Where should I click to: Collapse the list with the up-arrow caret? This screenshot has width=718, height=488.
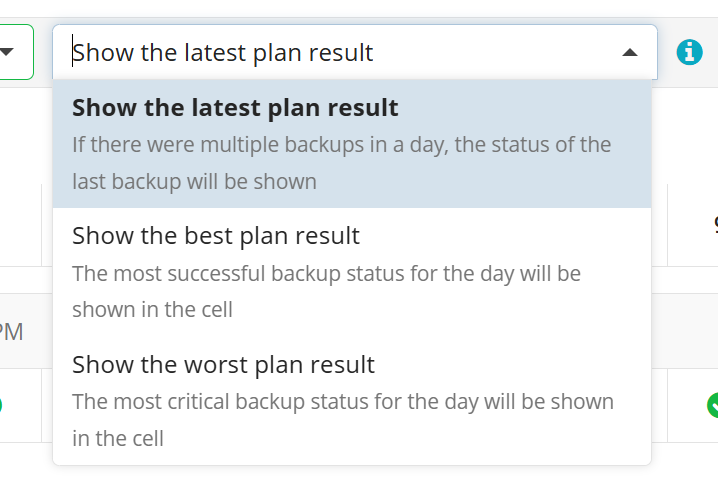click(x=630, y=53)
